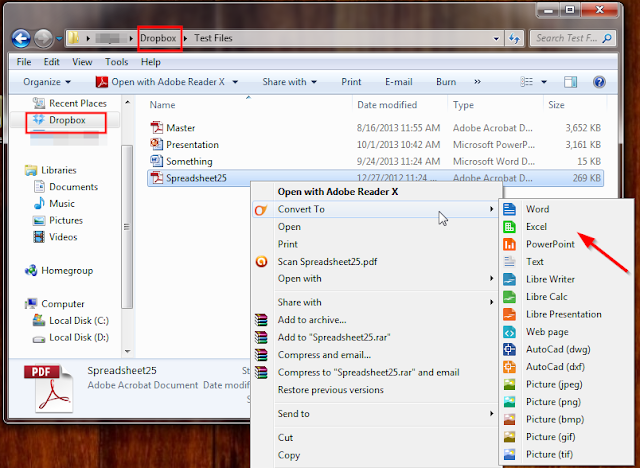
Task: Open the Adobe Reader X dropdown arrow
Action: (x=236, y=82)
